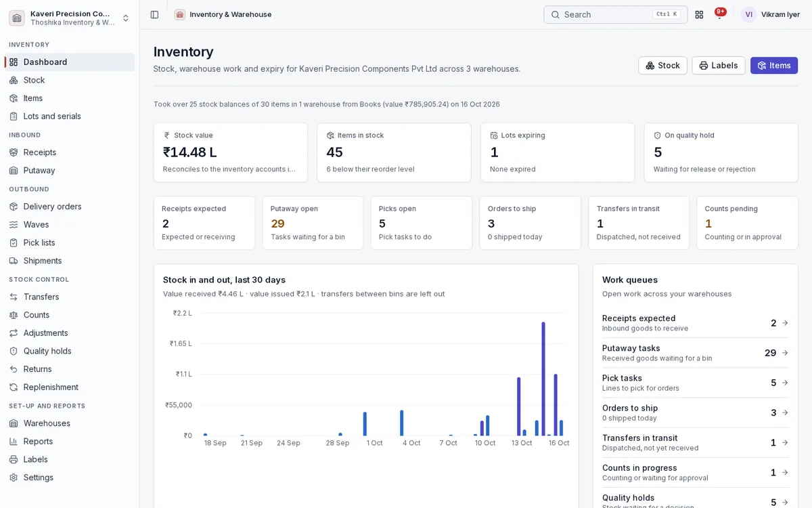Open Transfers in transit queue arrow
This screenshot has width=812, height=508.
coord(785,442)
